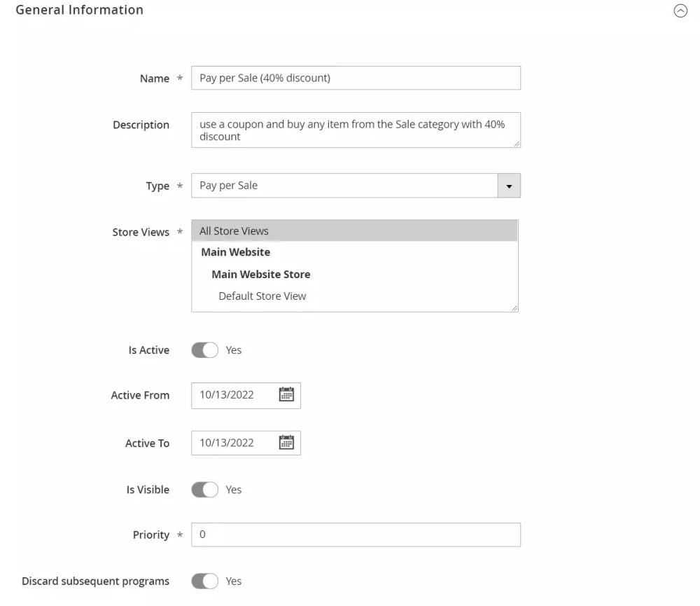Screen dimensions: 700x606
Task: Focus the Priority input field
Action: (356, 535)
